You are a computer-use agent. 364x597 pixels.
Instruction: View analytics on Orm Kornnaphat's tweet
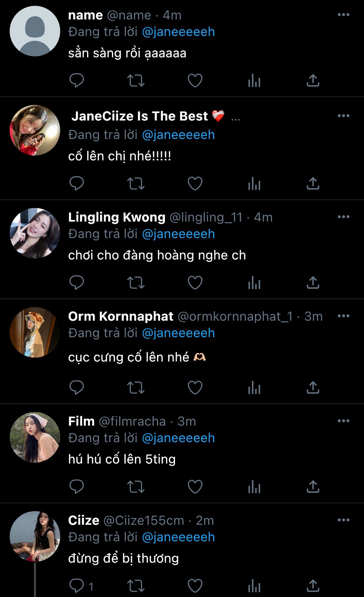(x=254, y=388)
